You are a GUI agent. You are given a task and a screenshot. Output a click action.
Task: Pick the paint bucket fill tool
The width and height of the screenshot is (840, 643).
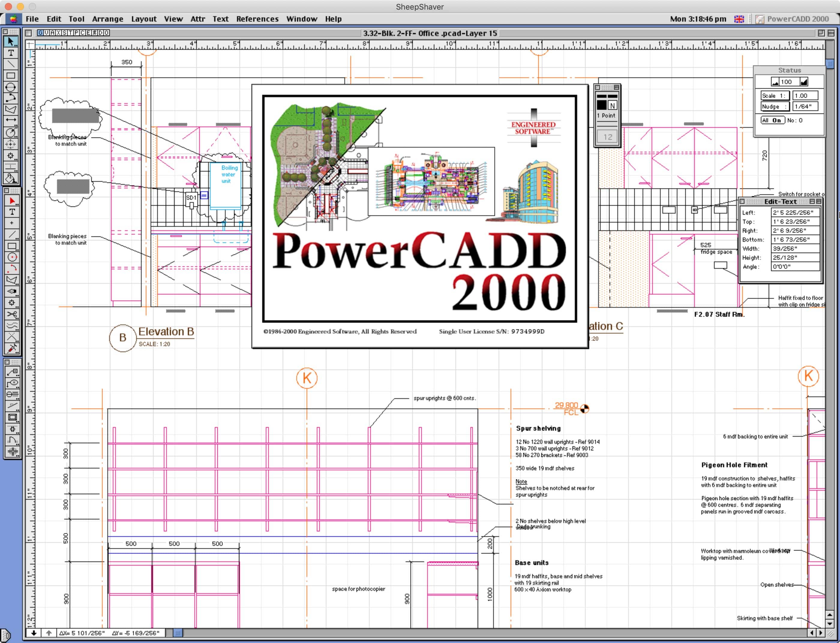pyautogui.click(x=11, y=178)
